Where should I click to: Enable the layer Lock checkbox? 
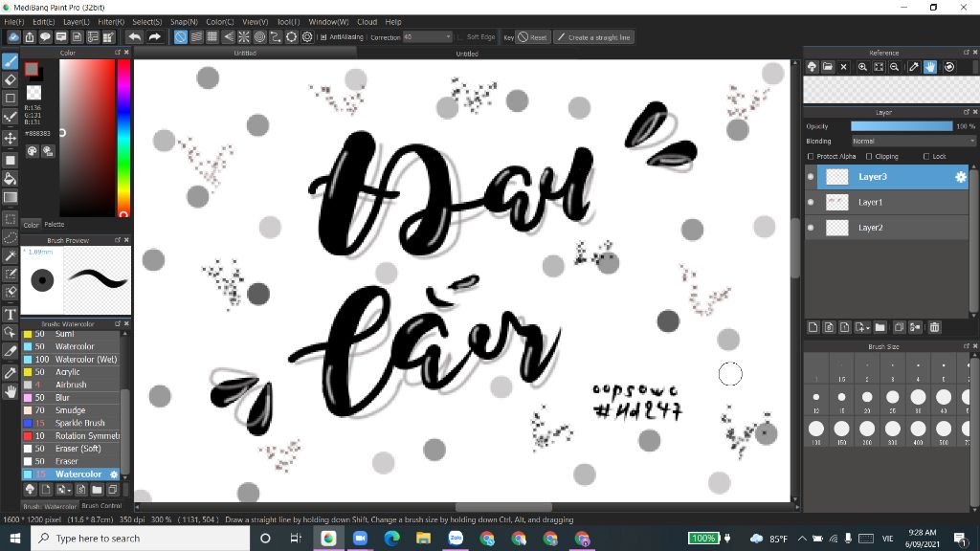point(926,156)
